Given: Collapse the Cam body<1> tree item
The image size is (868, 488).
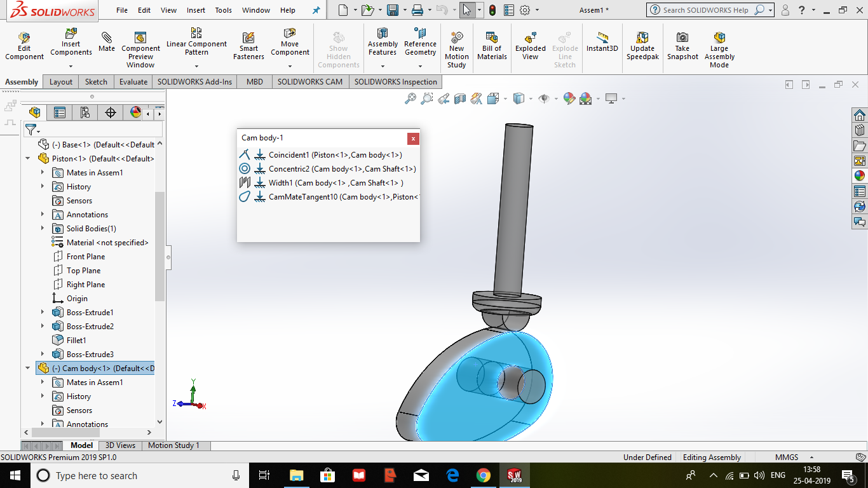Looking at the screenshot, I should [x=27, y=368].
